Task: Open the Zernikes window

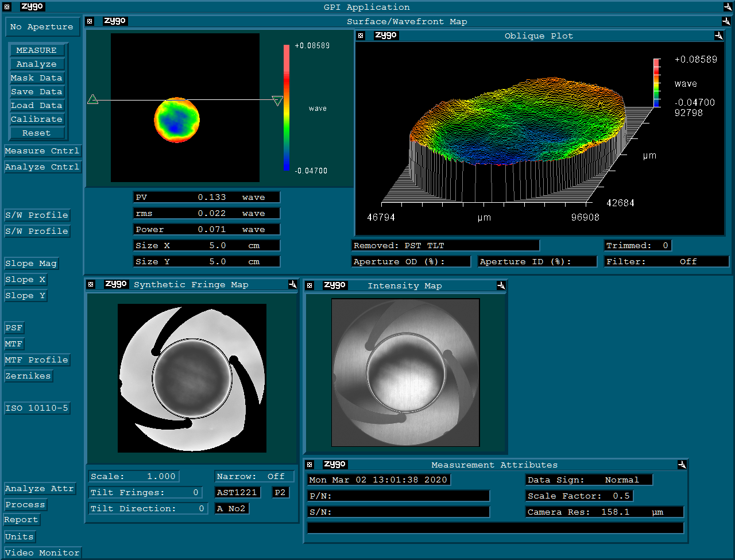Action: tap(28, 376)
